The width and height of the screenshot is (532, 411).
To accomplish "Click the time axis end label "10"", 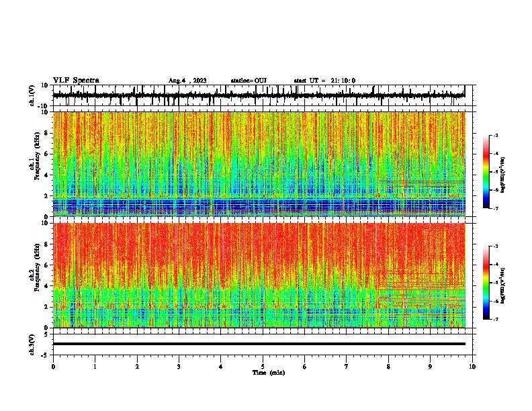I will click(x=472, y=367).
